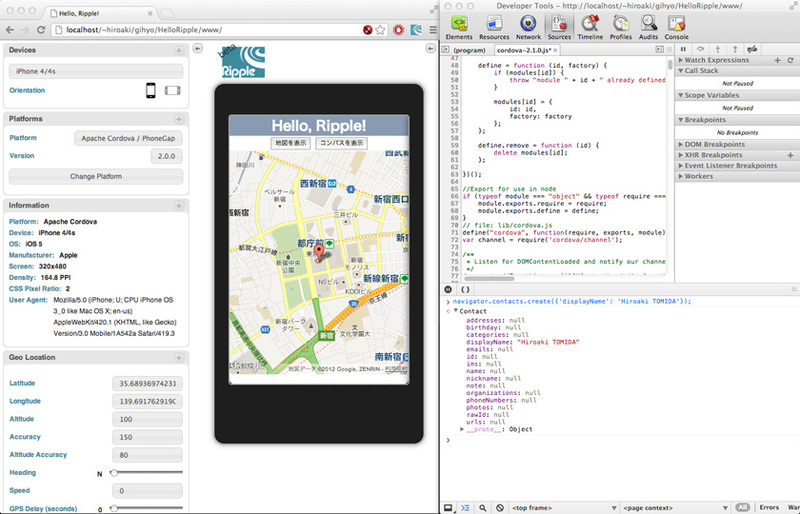Screen dimensions: 800x514
Task: Dock Developer Tools to main window
Action: 447,508
